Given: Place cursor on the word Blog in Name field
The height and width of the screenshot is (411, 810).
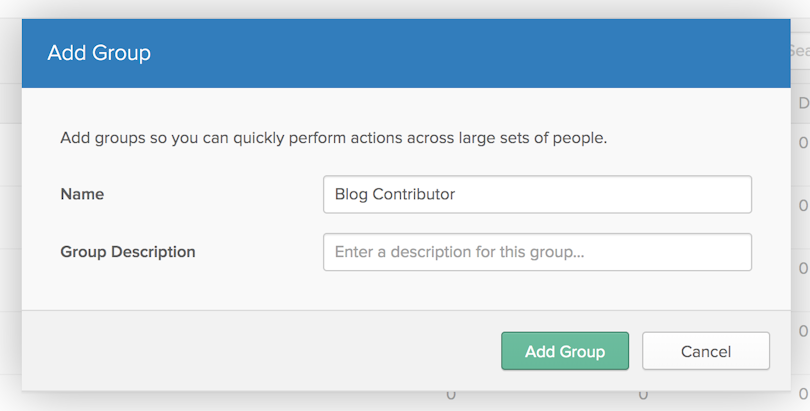Looking at the screenshot, I should tap(351, 195).
